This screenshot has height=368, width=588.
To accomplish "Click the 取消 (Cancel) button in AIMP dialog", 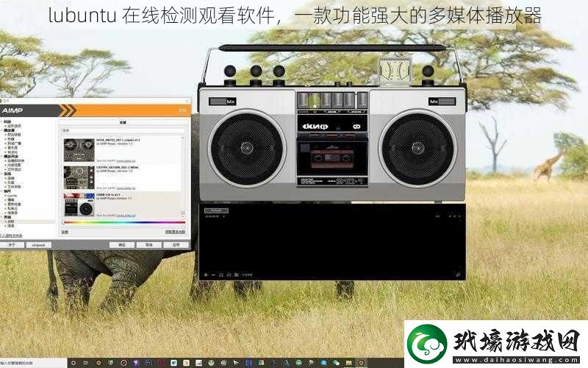I will click(149, 245).
